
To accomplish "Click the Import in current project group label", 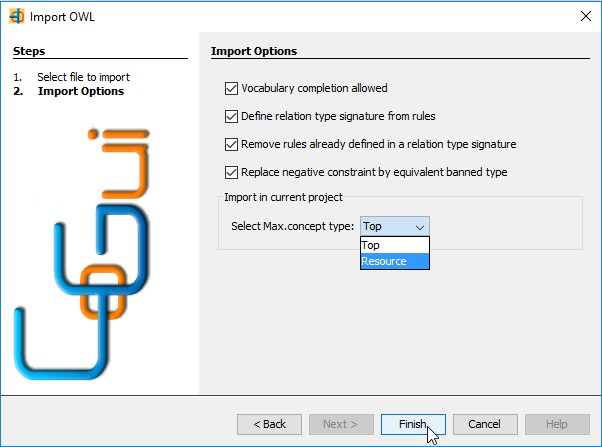I will tap(283, 197).
